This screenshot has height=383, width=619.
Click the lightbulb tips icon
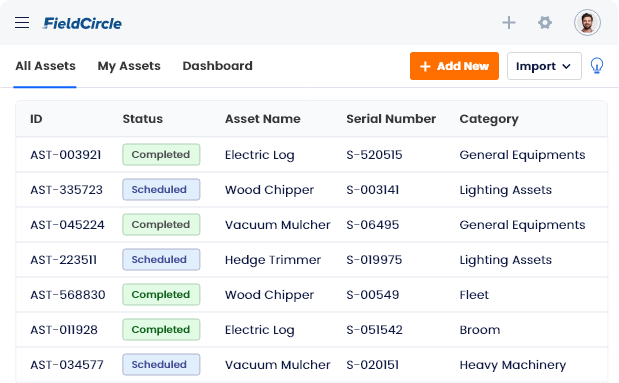click(x=596, y=66)
